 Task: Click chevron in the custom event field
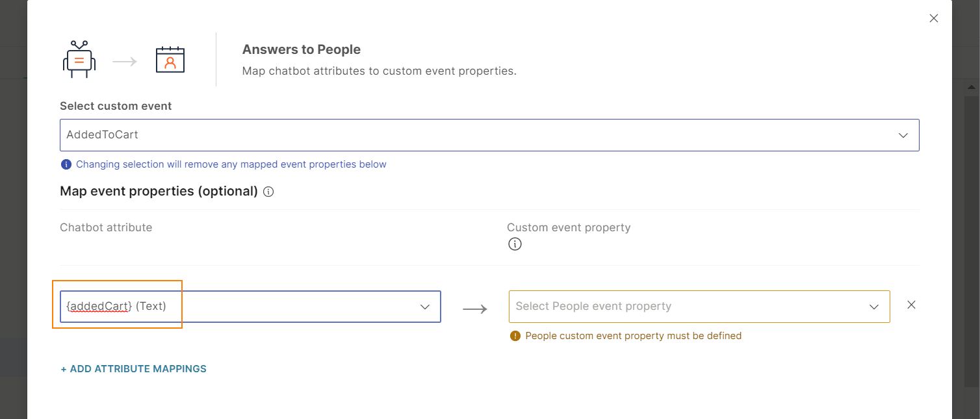point(903,135)
